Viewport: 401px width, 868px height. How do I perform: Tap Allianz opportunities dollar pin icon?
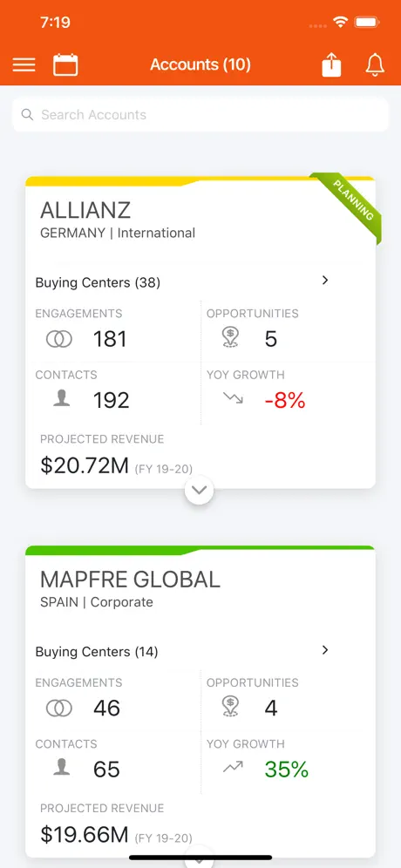point(230,337)
